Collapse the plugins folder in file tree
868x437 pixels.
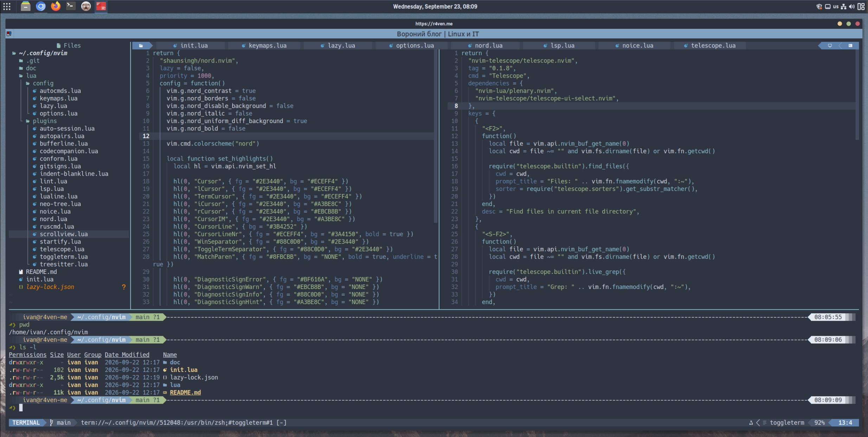pyautogui.click(x=41, y=121)
